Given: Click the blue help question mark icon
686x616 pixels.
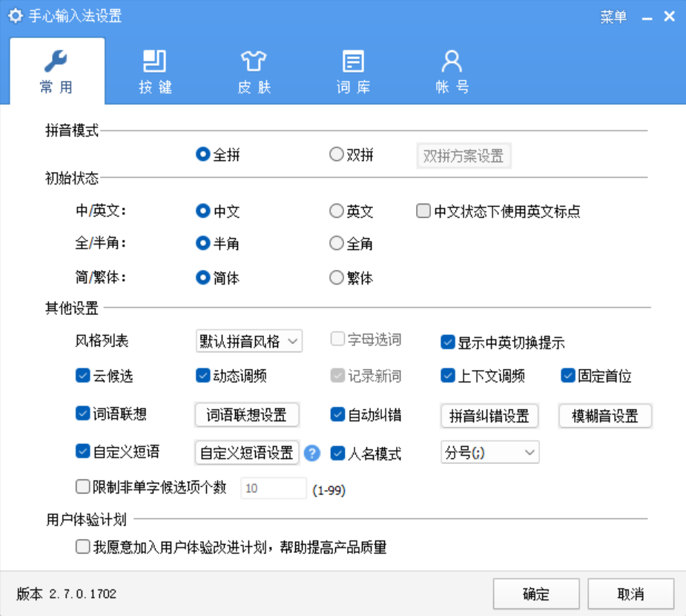Looking at the screenshot, I should tap(312, 454).
